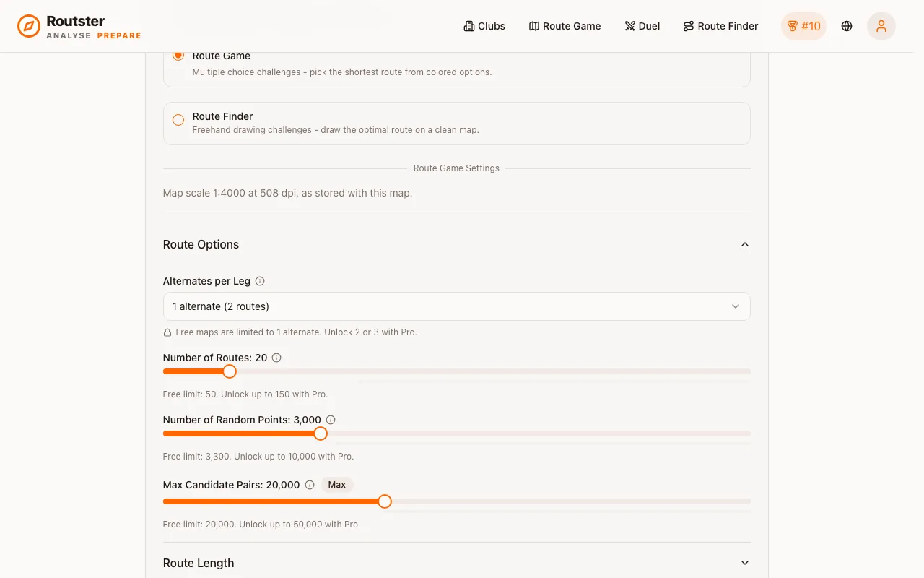924x578 pixels.
Task: Open Route Finder in the navigation bar
Action: (720, 26)
